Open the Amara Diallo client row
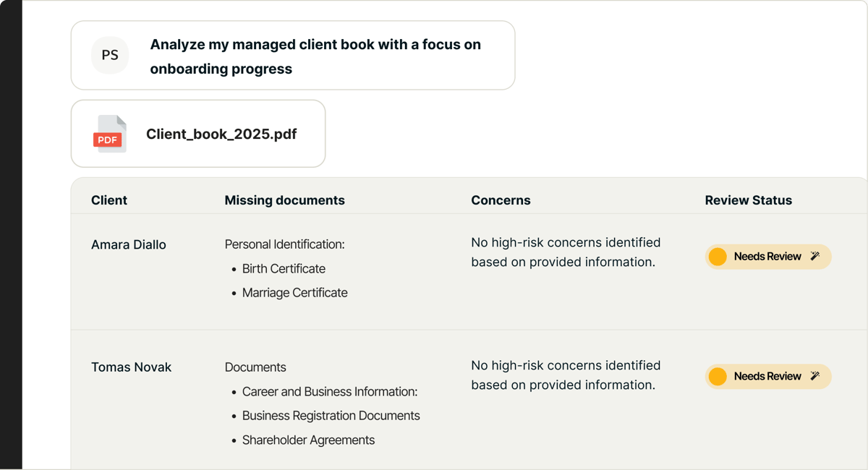The image size is (868, 470). pyautogui.click(x=129, y=244)
